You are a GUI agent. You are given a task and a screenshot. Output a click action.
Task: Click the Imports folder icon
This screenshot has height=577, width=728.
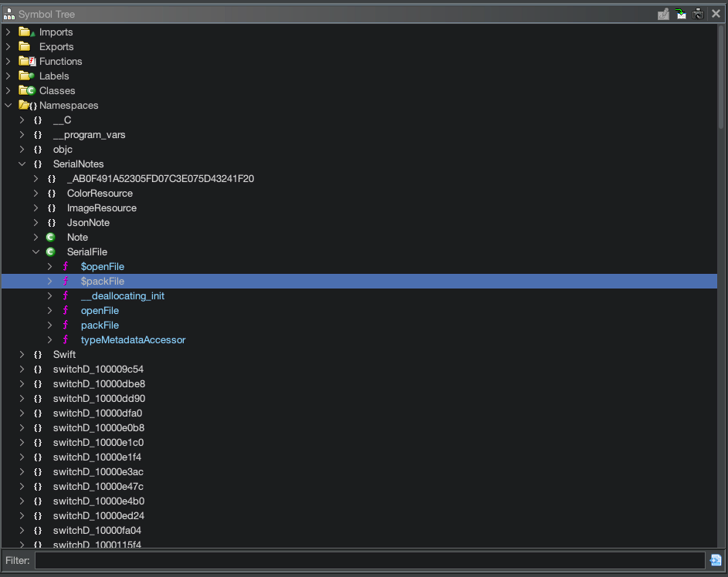pos(27,32)
